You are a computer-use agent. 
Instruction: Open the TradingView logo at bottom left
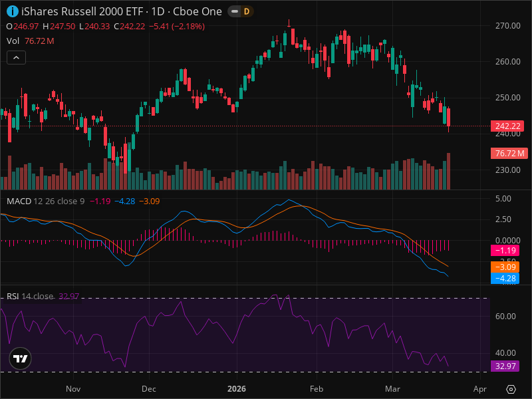coord(21,358)
